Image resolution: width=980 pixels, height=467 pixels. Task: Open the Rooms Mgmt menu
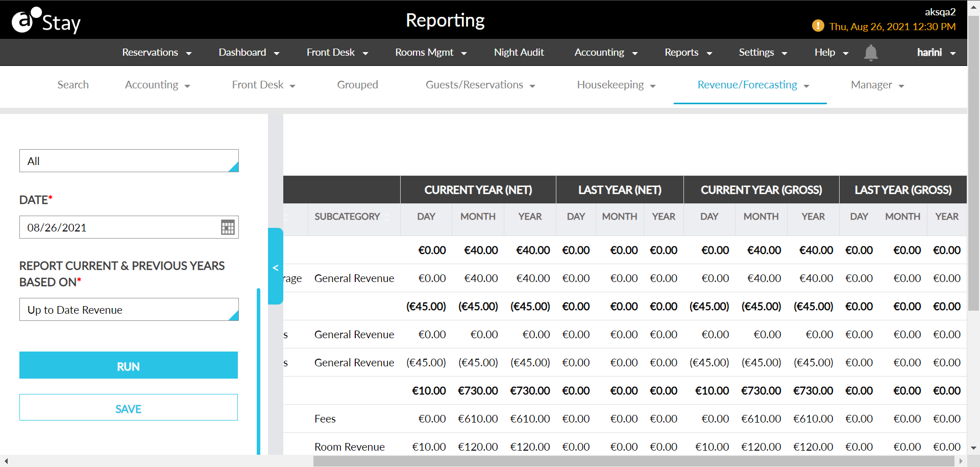pos(431,53)
